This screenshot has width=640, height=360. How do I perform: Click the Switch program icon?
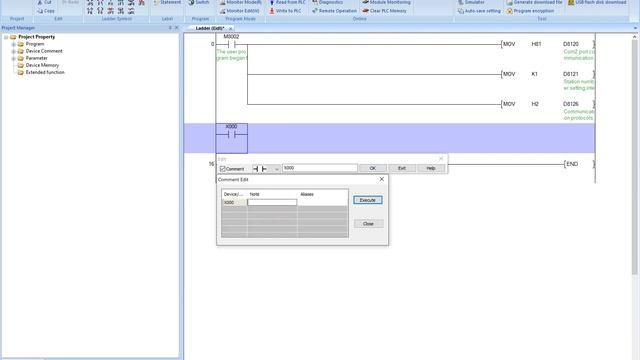pos(199,2)
